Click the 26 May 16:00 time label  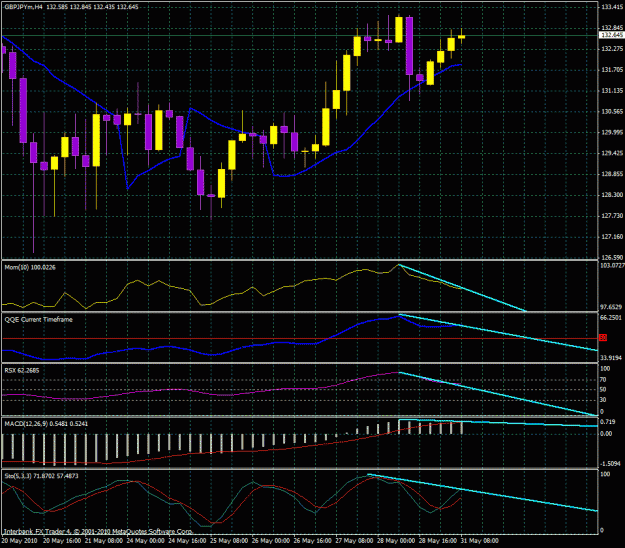click(x=312, y=541)
